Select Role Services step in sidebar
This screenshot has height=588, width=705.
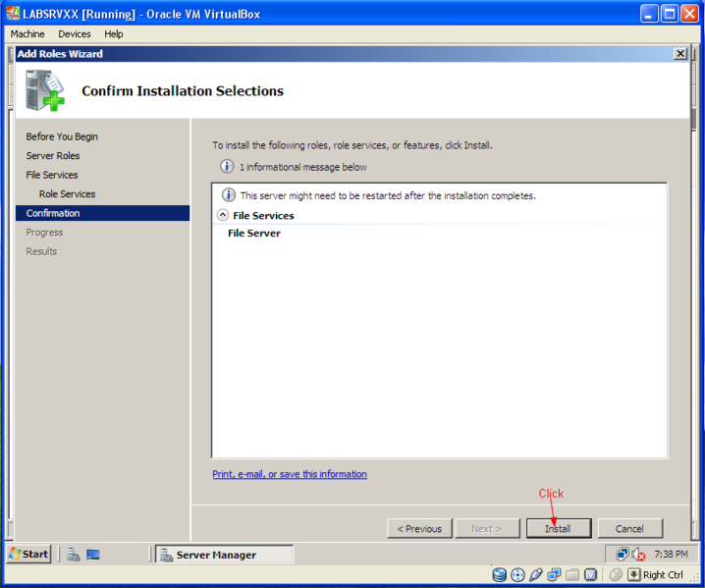[x=67, y=194]
